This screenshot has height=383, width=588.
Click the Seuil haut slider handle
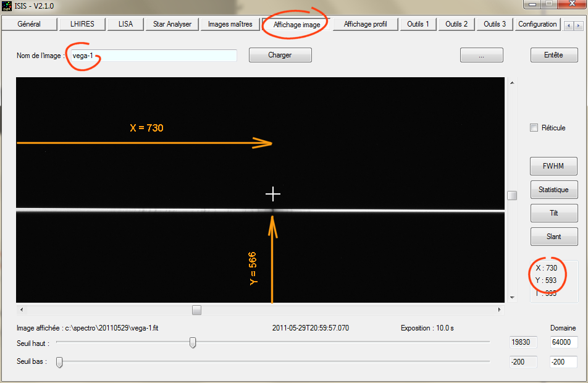pos(193,342)
